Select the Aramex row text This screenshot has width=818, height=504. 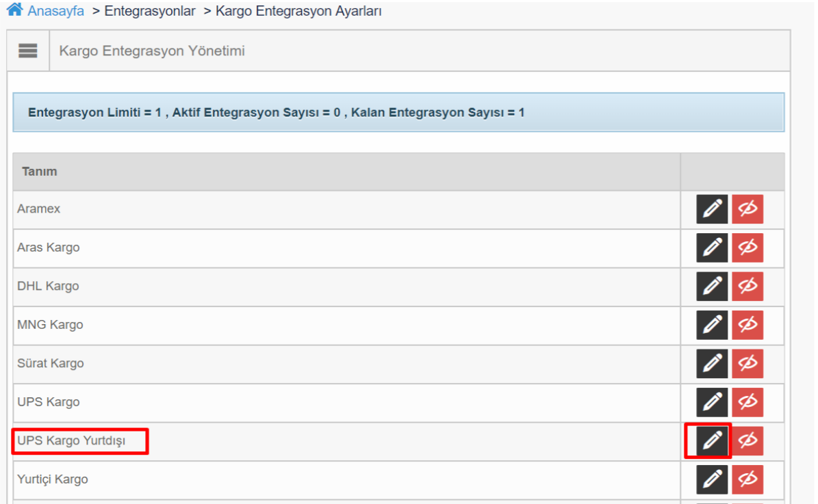[38, 209]
